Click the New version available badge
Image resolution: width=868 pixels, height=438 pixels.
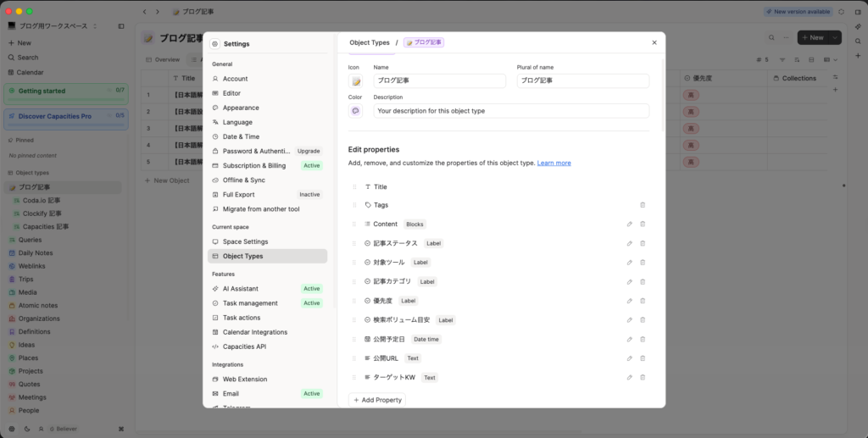coord(798,12)
